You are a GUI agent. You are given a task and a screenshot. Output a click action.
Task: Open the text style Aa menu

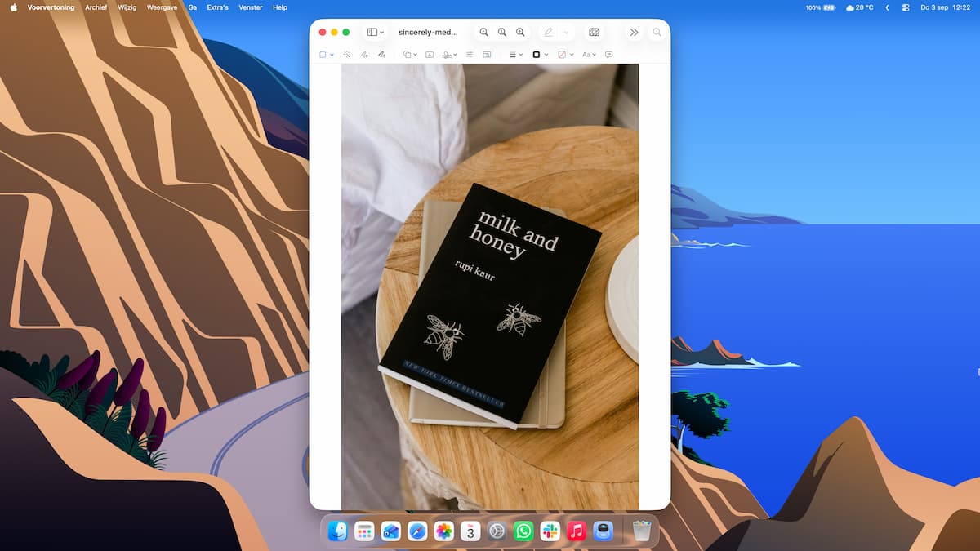[589, 55]
